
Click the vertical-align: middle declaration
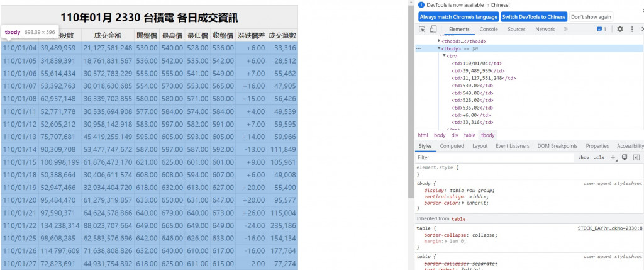point(457,197)
